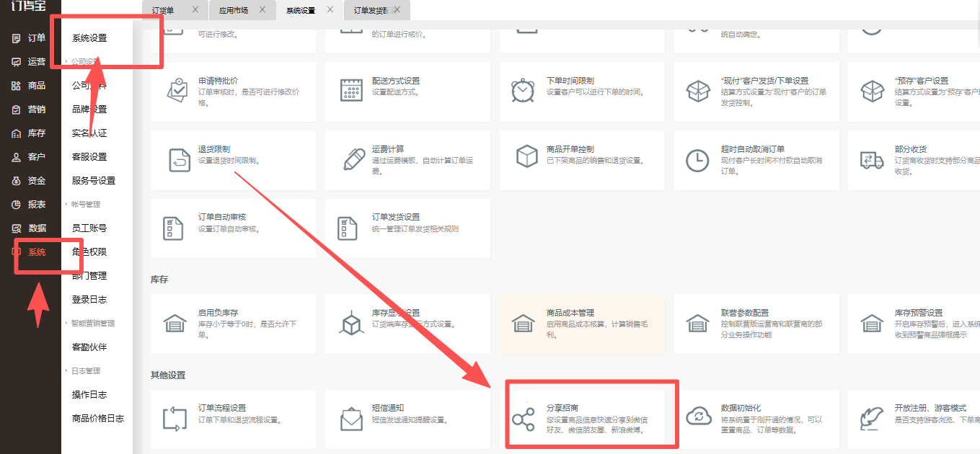This screenshot has width=980, height=454.
Task: Click the 短信通知 envelope icon
Action: [351, 419]
